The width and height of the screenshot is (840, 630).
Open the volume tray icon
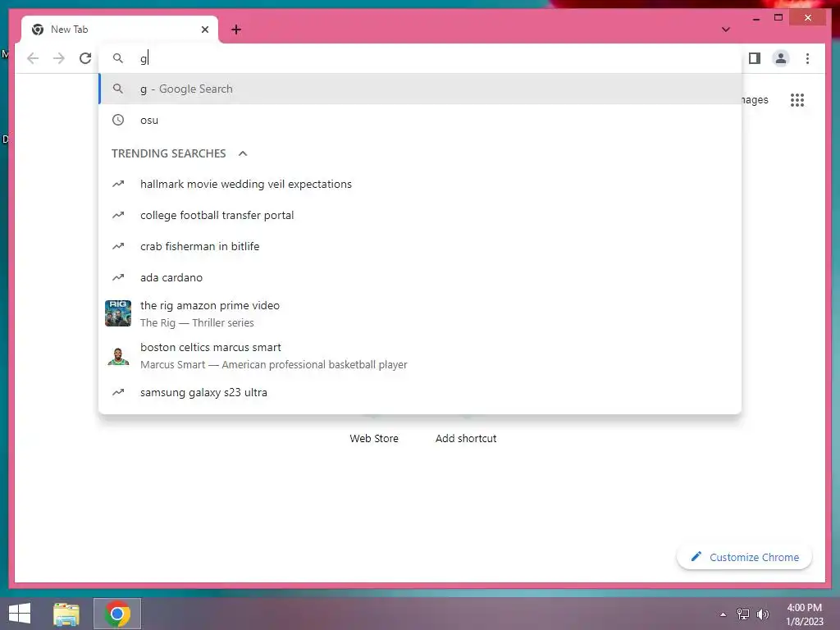[762, 614]
